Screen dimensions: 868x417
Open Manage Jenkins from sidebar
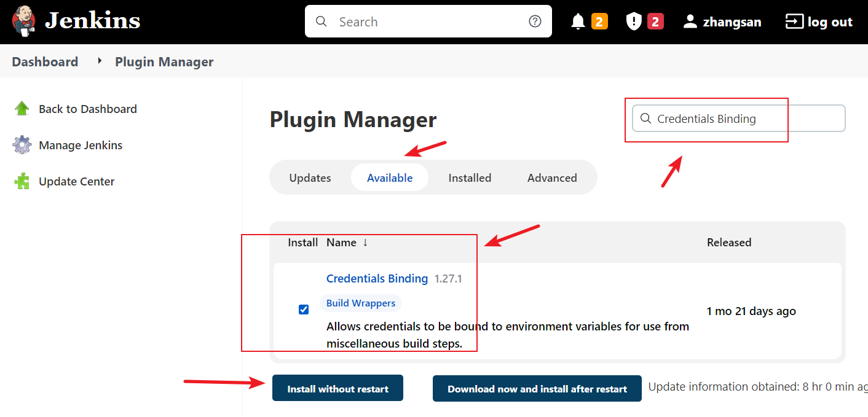point(81,145)
